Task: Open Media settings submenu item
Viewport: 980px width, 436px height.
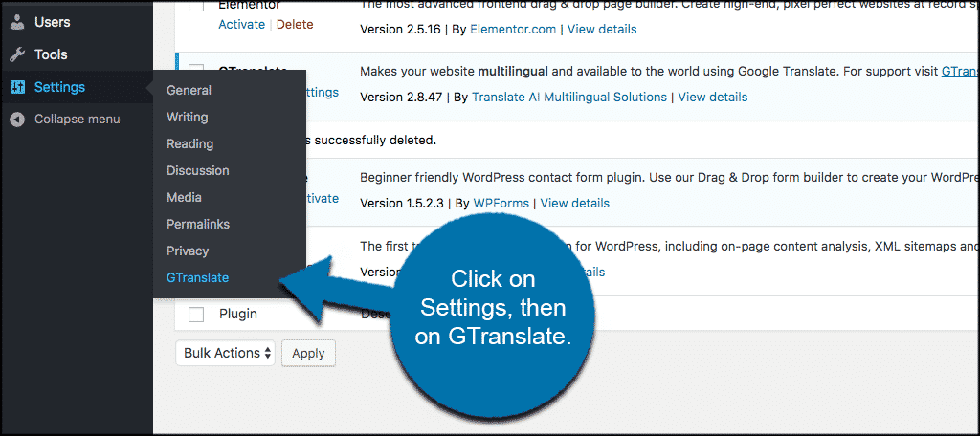Action: [x=184, y=197]
